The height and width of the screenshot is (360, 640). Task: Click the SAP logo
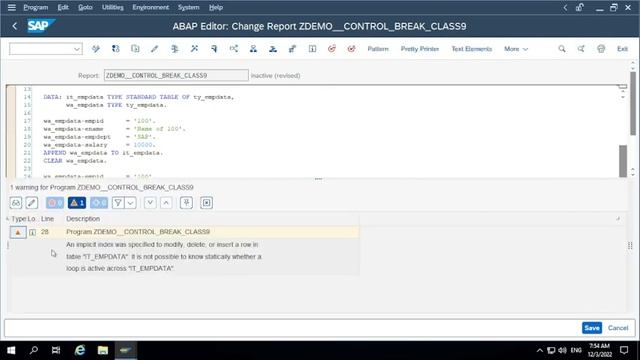(41, 26)
